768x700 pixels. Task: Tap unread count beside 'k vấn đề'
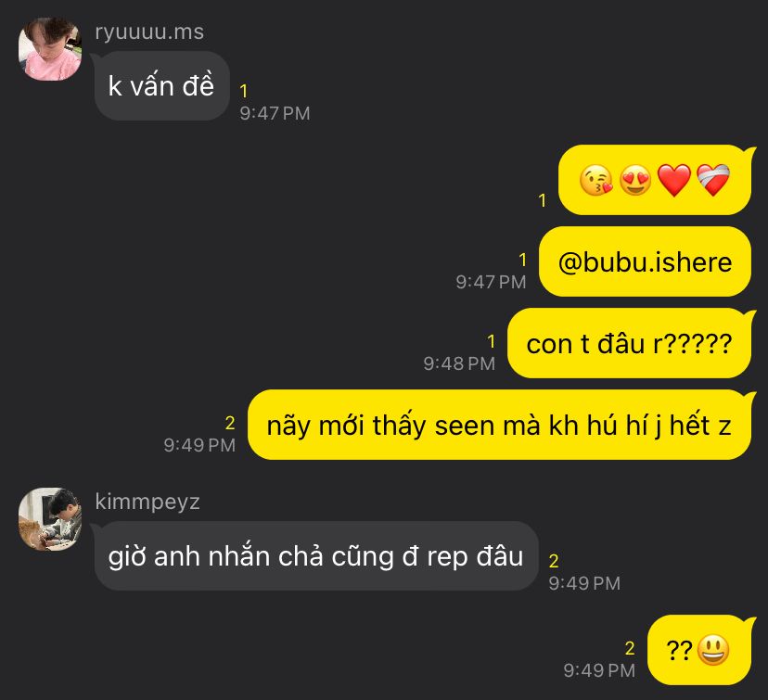point(243,91)
